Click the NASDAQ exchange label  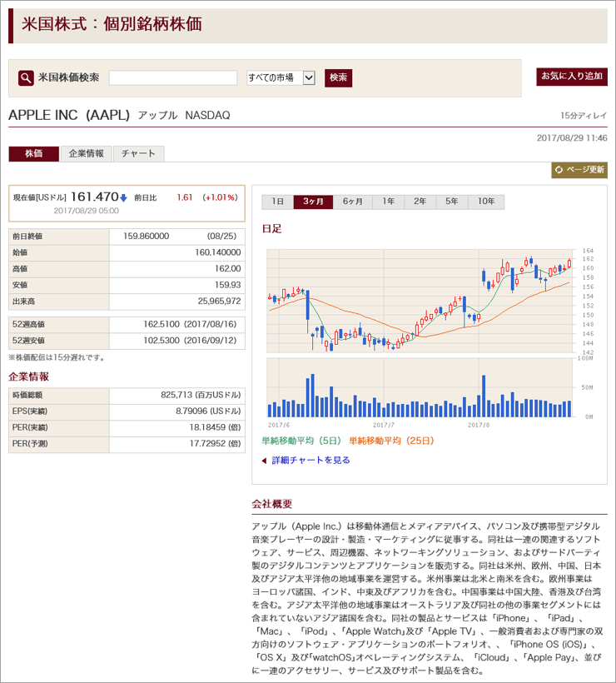[207, 116]
